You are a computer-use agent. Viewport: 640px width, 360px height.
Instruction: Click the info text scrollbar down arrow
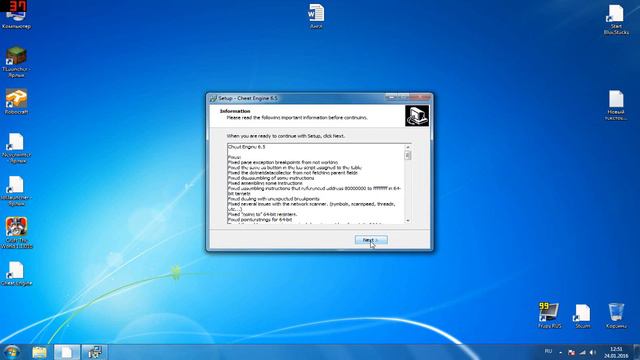[x=407, y=220]
